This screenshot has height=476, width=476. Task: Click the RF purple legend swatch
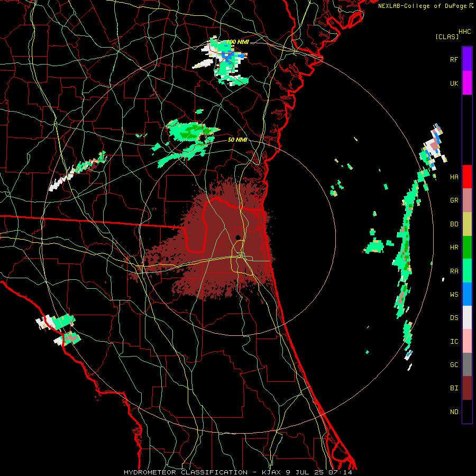pyautogui.click(x=467, y=59)
